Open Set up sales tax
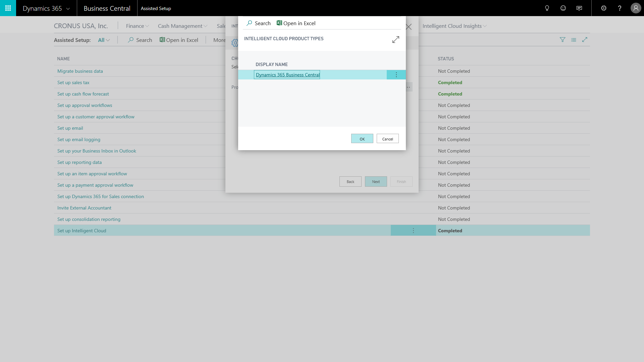The height and width of the screenshot is (362, 644). pos(73,82)
